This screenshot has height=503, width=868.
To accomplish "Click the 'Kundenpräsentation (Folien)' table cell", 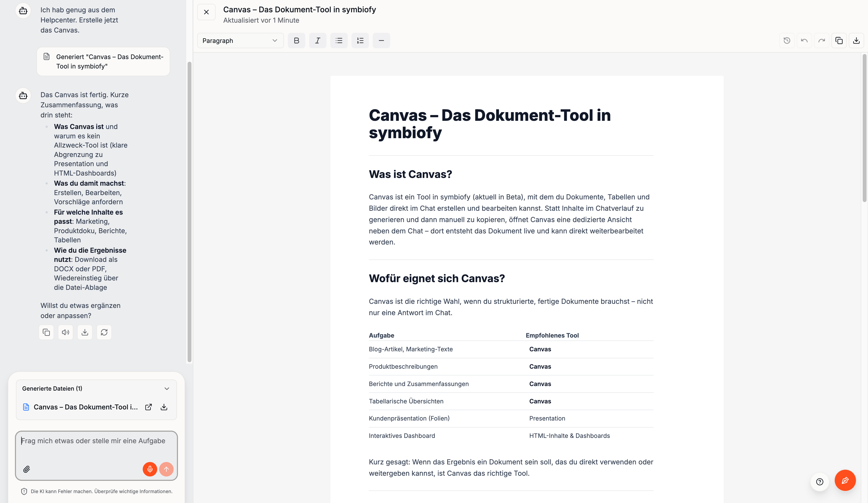I will point(409,419).
